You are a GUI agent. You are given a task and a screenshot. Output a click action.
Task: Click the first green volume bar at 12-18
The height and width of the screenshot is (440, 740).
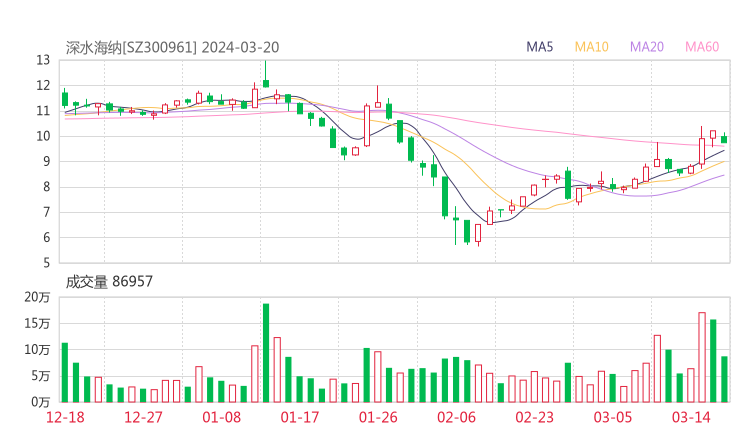[65, 372]
